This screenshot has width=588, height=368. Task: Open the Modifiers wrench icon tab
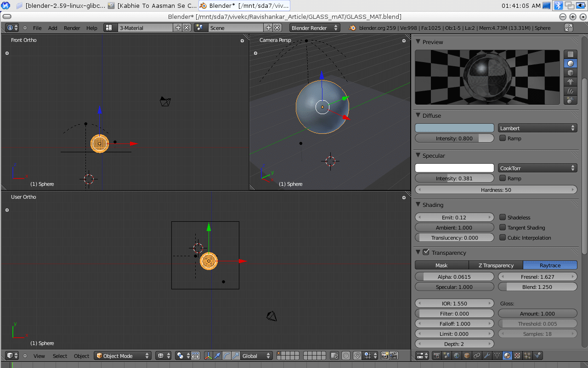click(x=487, y=356)
